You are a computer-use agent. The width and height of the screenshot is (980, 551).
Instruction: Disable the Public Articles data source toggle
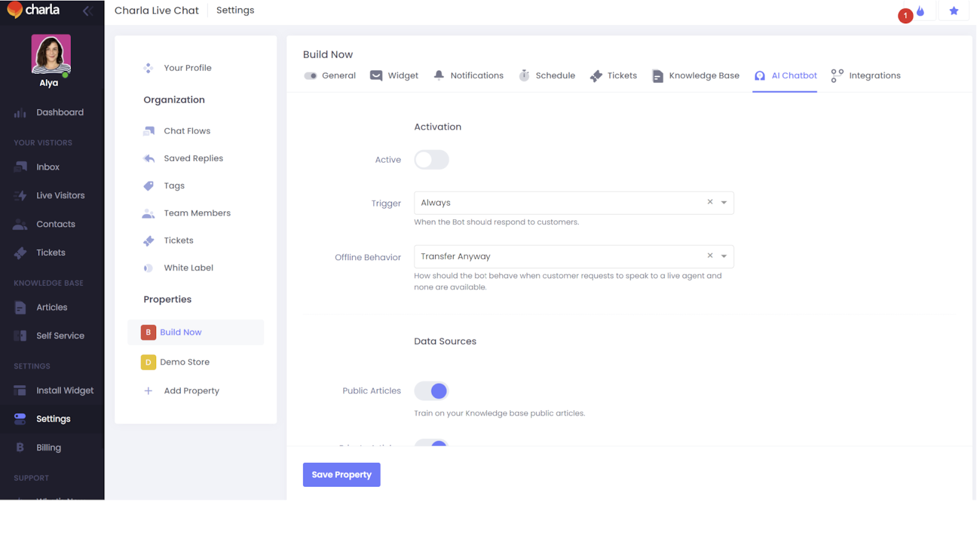(432, 391)
